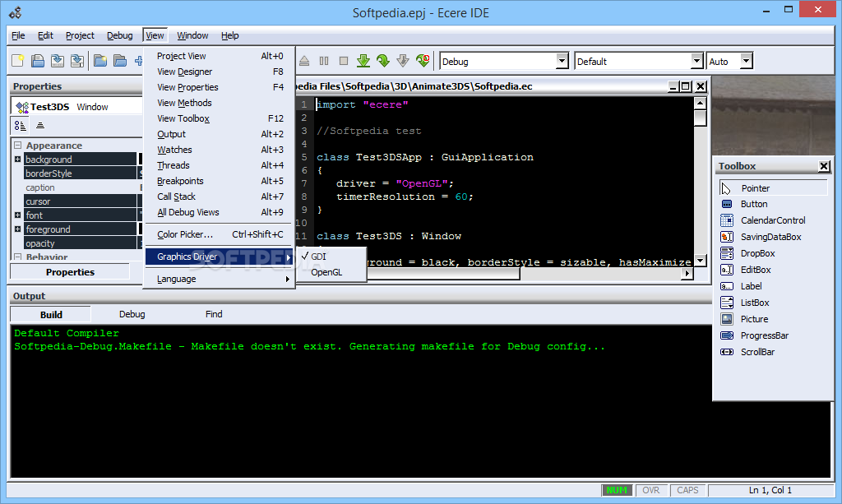This screenshot has width=842, height=504.
Task: Open the Default compiler dropdown
Action: pyautogui.click(x=696, y=61)
